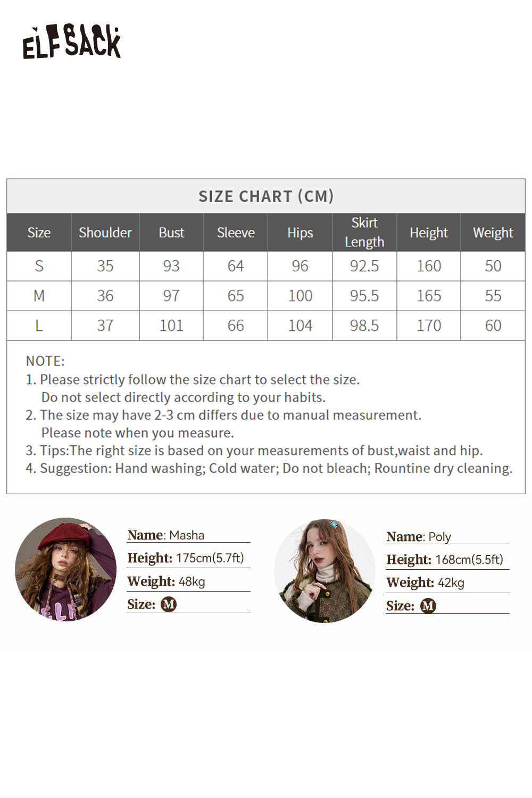This screenshot has height=798, width=532.
Task: Click the Bust column header
Action: (x=171, y=232)
